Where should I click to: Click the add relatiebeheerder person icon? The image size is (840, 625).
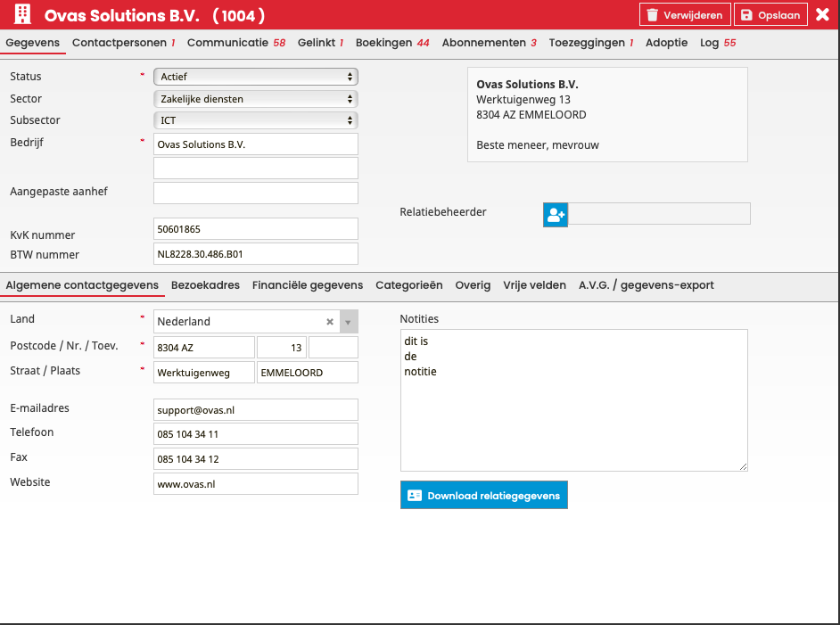click(556, 214)
